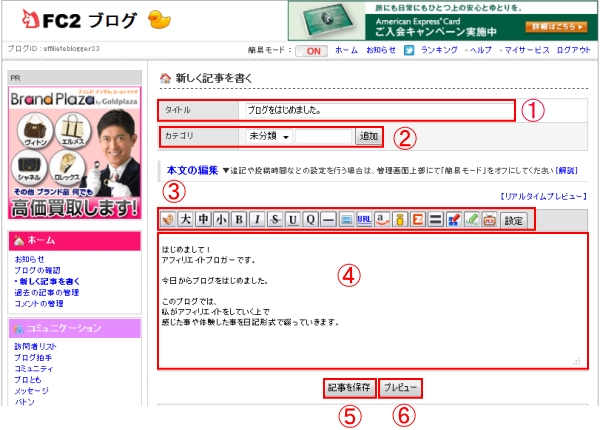Toggle strikethrough formatting S
Screen dimensions: 600x430
point(275,220)
